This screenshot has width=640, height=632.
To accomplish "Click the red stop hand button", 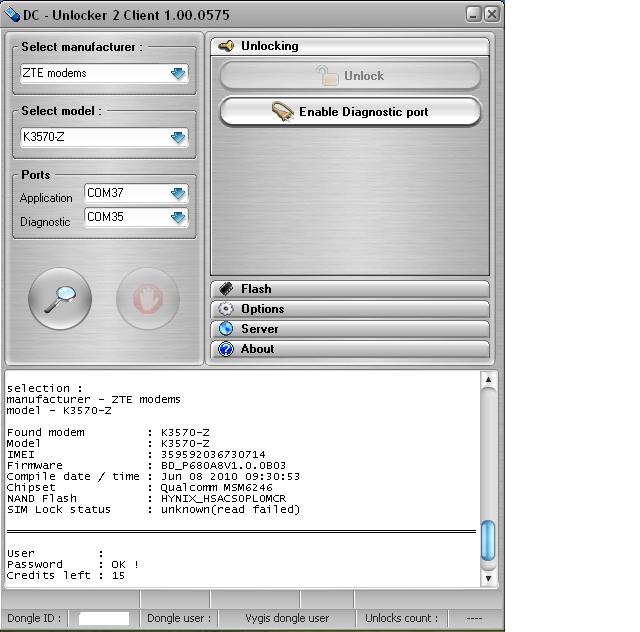I will (148, 298).
